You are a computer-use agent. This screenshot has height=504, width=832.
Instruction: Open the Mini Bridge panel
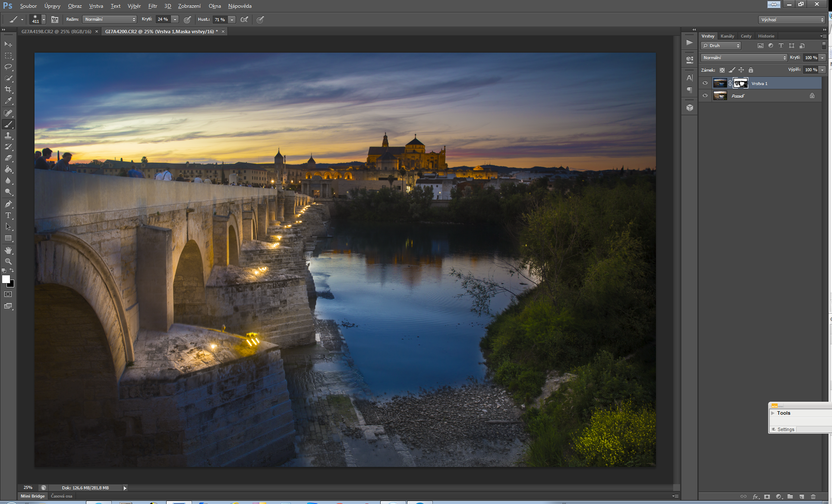(x=33, y=496)
